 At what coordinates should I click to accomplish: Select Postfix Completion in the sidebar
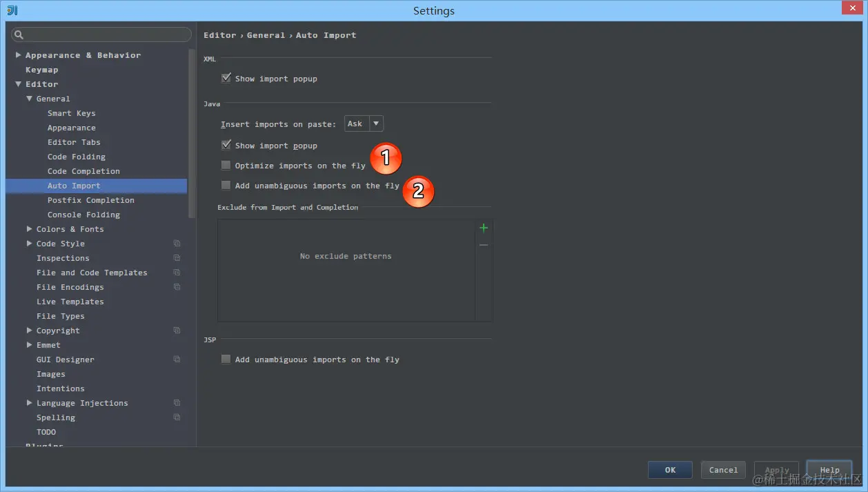coord(91,199)
